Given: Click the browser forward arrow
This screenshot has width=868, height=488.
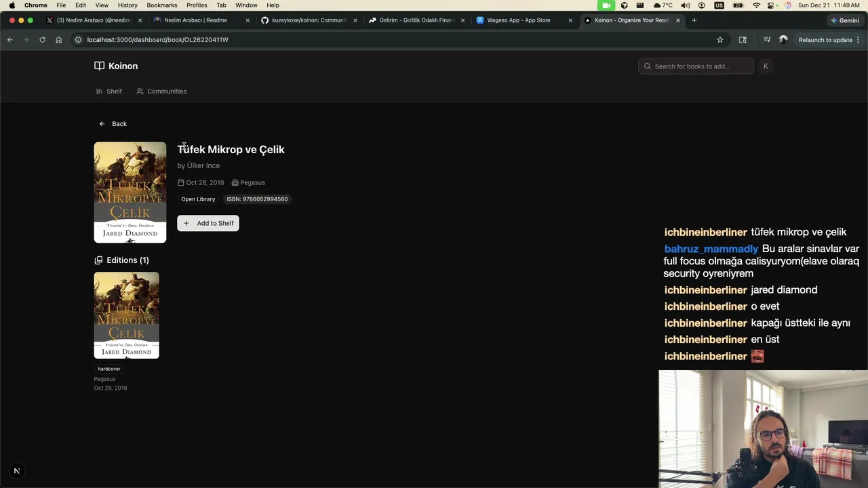Looking at the screenshot, I should tap(26, 39).
